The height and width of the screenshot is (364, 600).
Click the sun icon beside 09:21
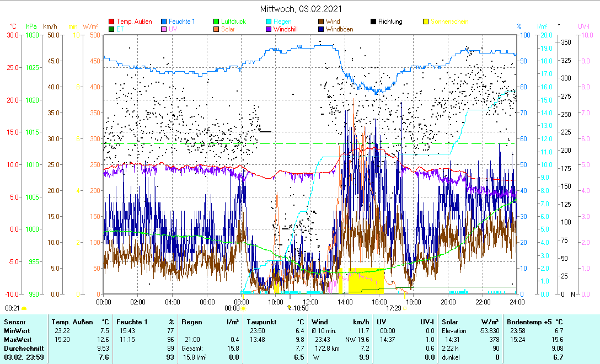[24, 309]
